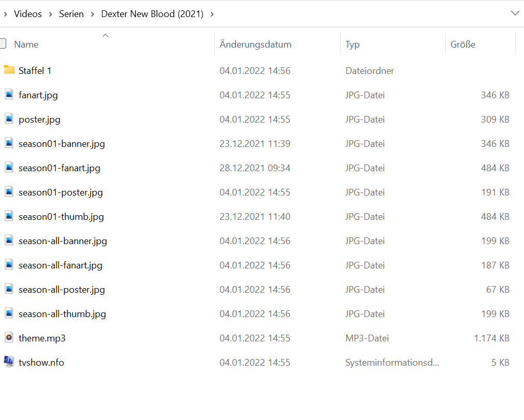Viewport: 524px width, 420px height.
Task: Open chevron after Dexter New Blood (2021)
Action: point(212,14)
